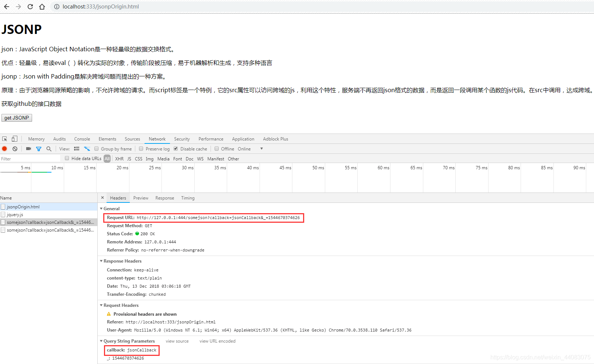594x364 pixels.
Task: Click the get JSONP button
Action: click(17, 118)
